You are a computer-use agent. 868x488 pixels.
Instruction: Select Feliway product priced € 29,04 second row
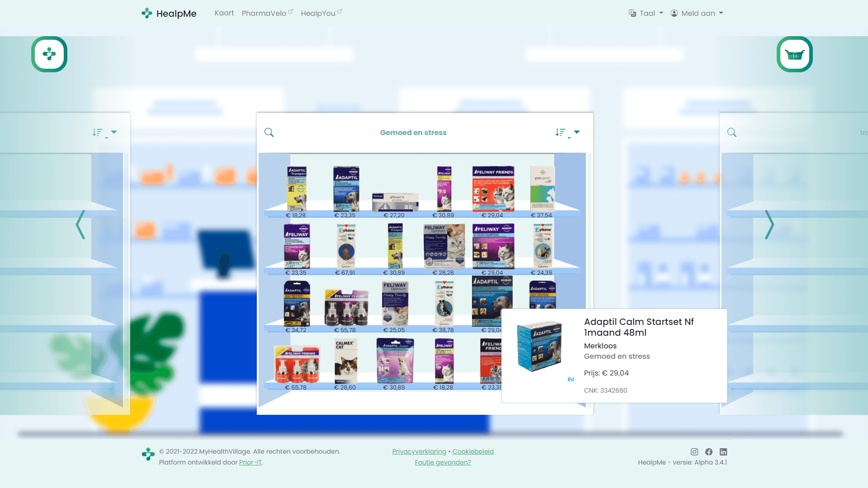pos(493,246)
